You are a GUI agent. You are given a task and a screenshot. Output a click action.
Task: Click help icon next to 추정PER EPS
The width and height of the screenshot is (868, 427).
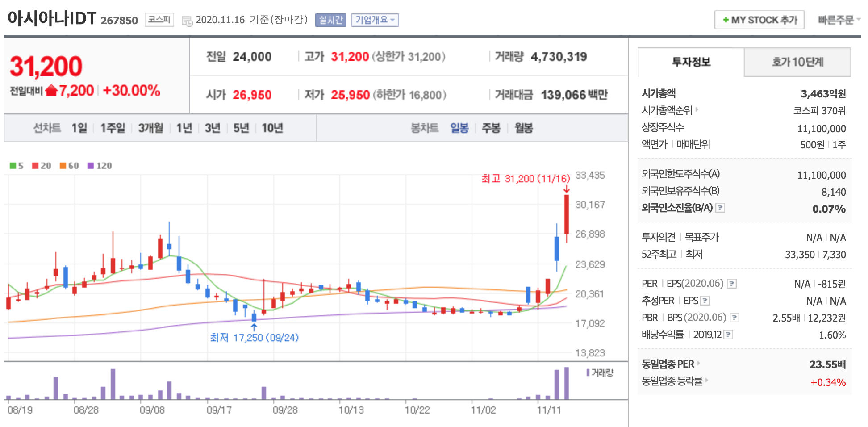pyautogui.click(x=705, y=301)
